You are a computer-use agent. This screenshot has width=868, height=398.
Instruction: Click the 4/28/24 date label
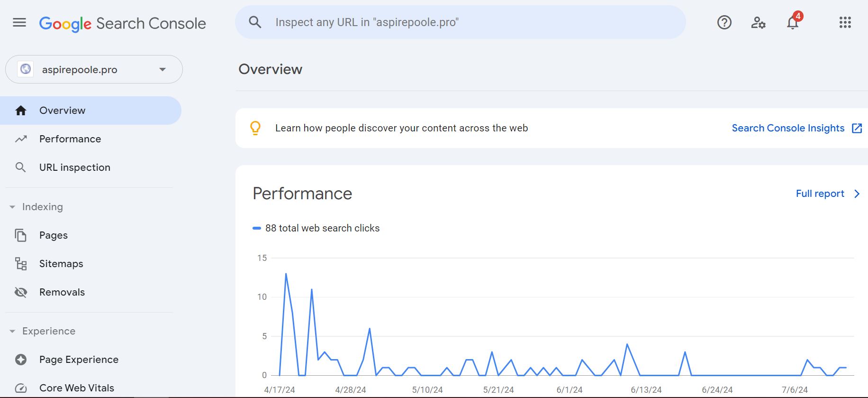point(351,390)
